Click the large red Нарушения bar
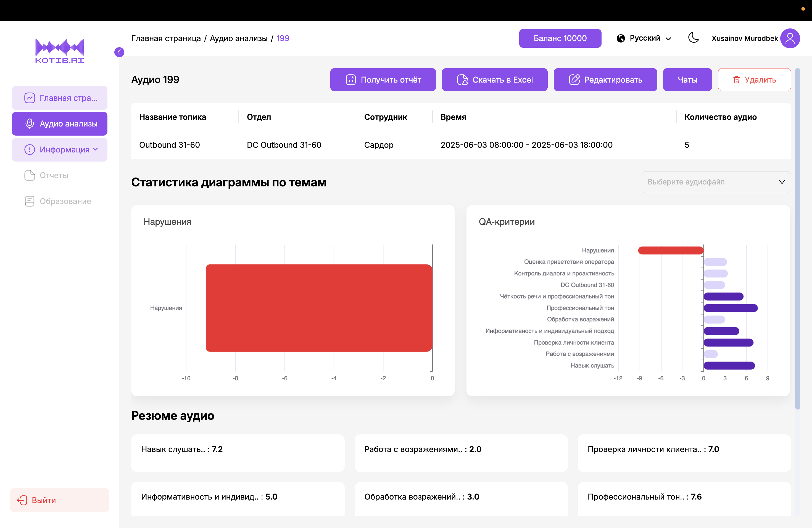Viewport: 812px width, 528px height. point(319,308)
